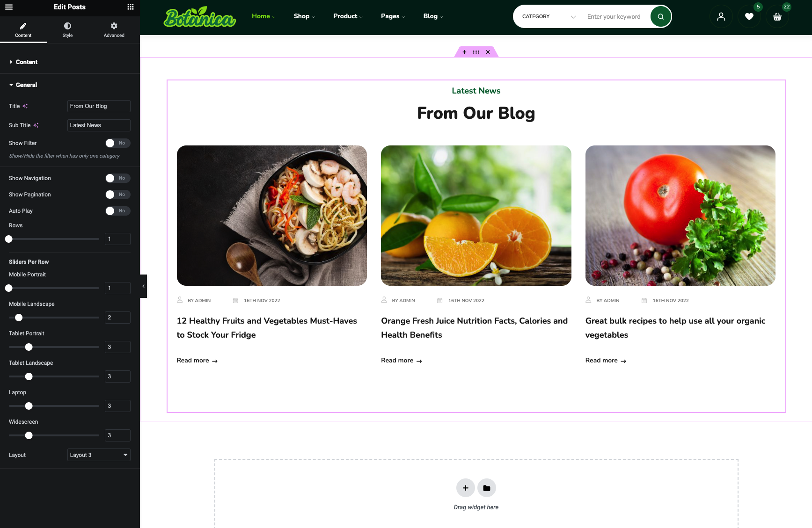Viewport: 812px width, 528px height.
Task: Open the template library folder icon
Action: click(x=487, y=488)
